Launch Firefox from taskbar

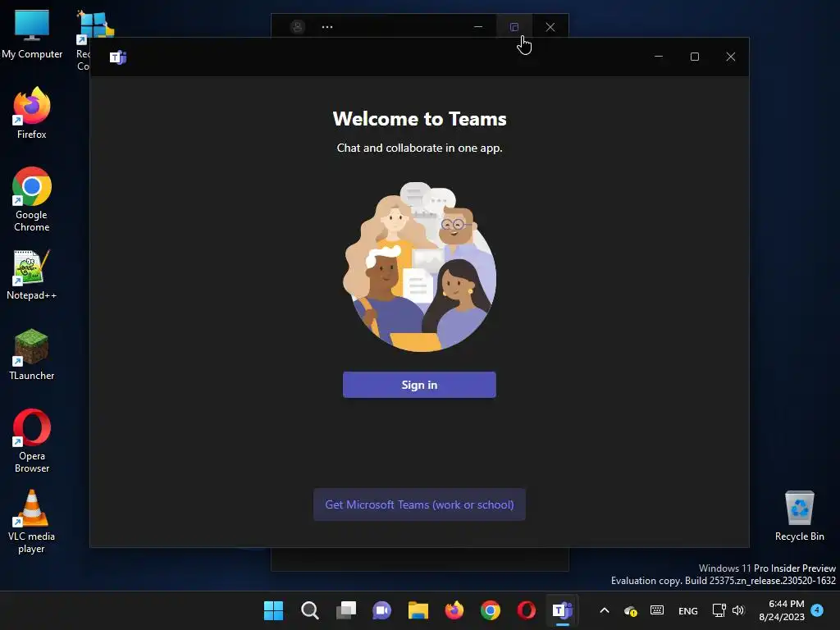pos(454,610)
